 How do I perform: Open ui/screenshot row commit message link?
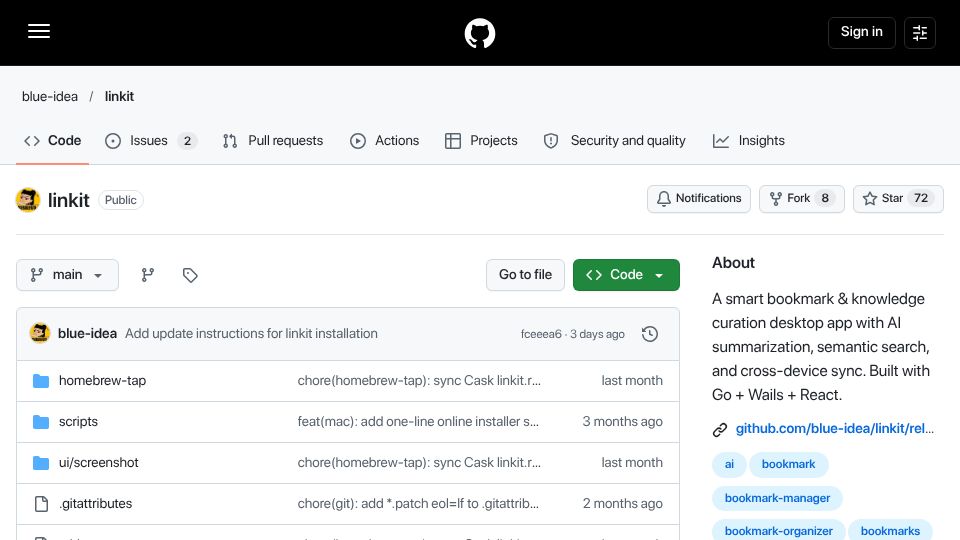(419, 463)
